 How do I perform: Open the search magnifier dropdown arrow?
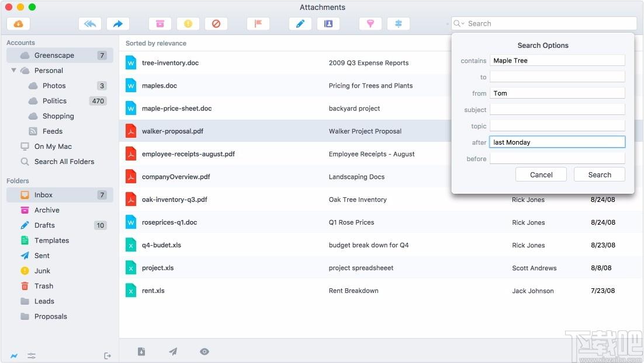459,23
